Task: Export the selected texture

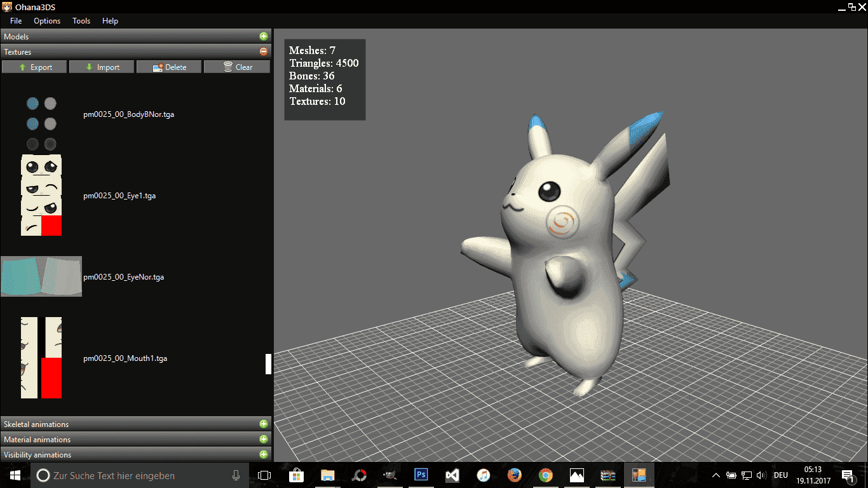Action: point(36,67)
